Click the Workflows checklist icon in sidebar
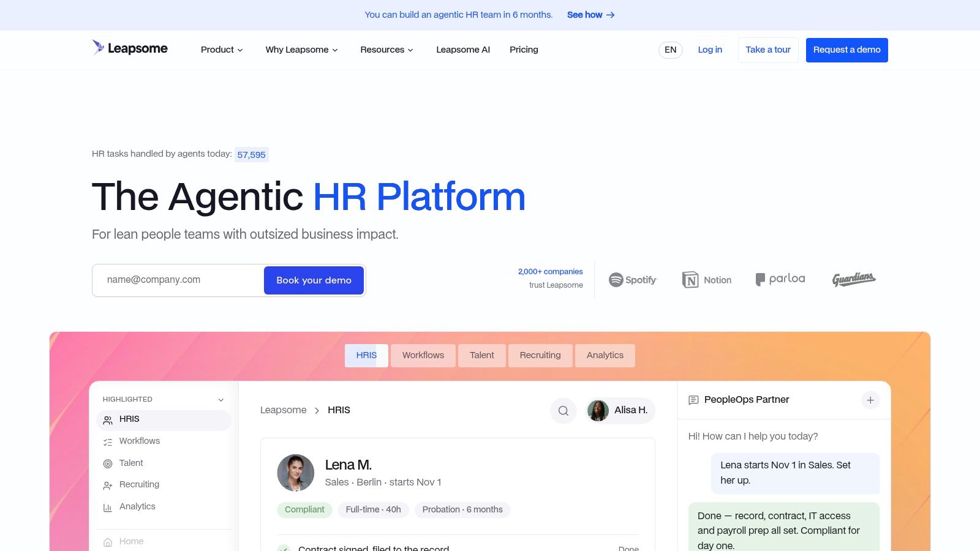 pyautogui.click(x=108, y=442)
